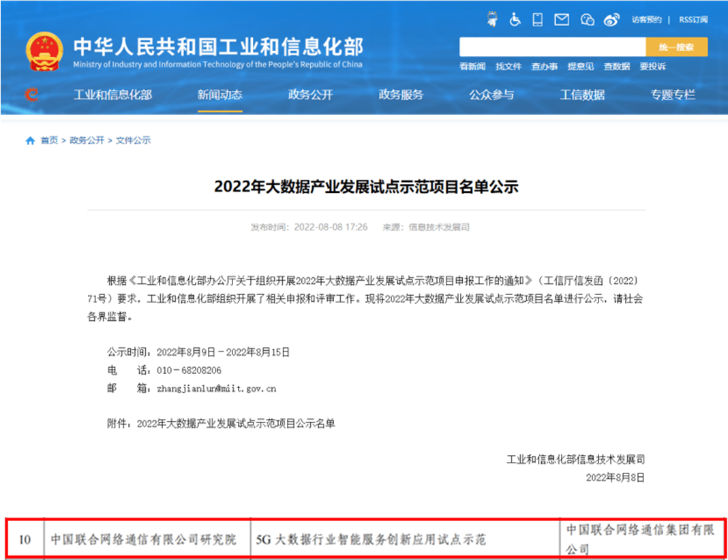Select the 政务公开 menu item
728x560 pixels.
point(310,95)
